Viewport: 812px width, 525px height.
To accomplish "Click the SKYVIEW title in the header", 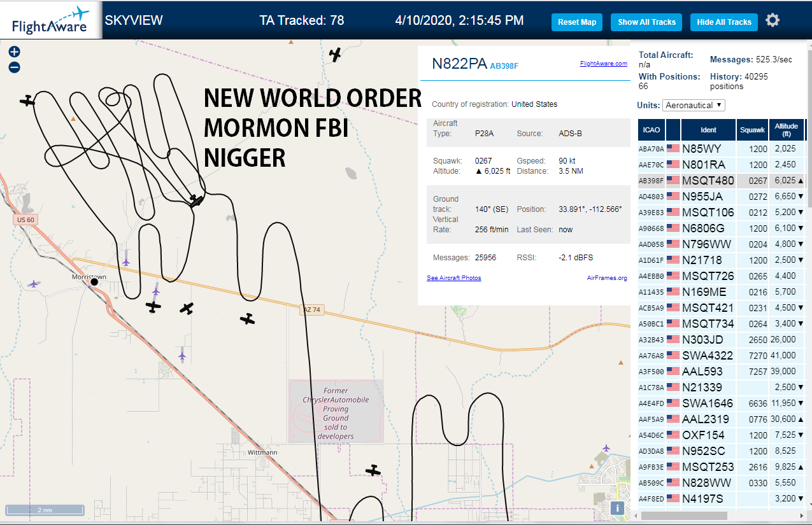I will pos(134,20).
